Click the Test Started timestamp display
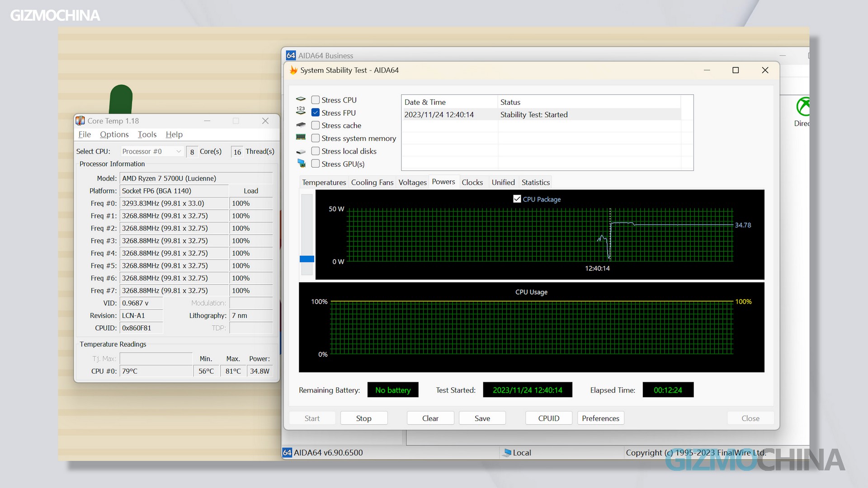This screenshot has height=488, width=868. pyautogui.click(x=528, y=390)
